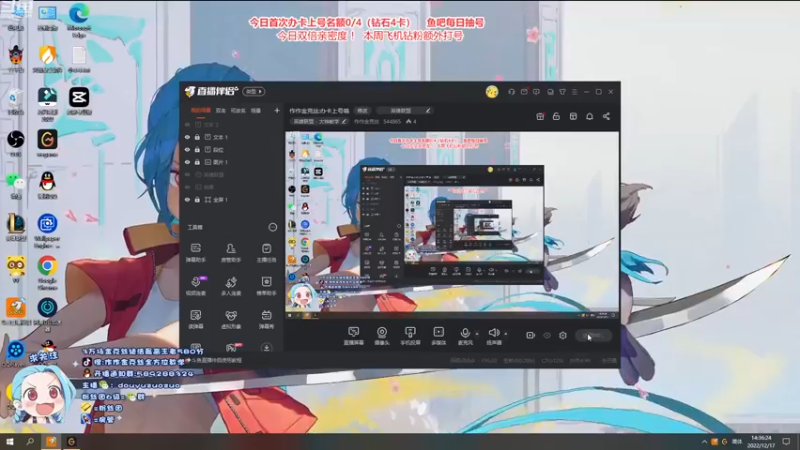This screenshot has width=800, height=450.
Task: Click the pill button next to the app logo
Action: coord(254,91)
